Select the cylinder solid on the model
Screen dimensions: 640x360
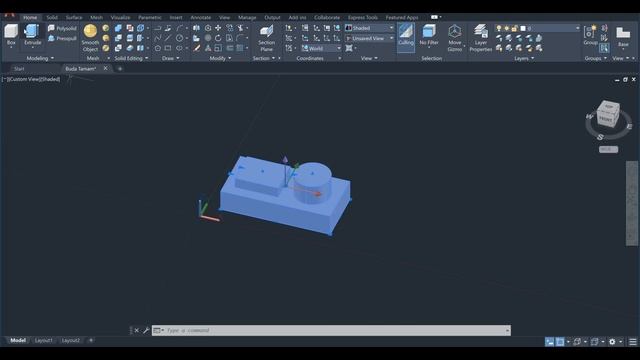point(313,184)
